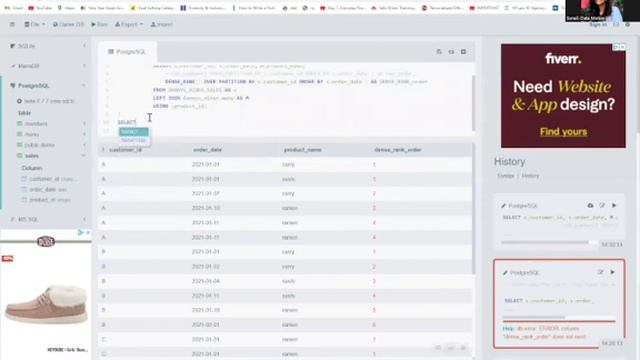Click edit icon on first history card
Image resolution: width=640 pixels, height=360 pixels.
click(x=602, y=205)
